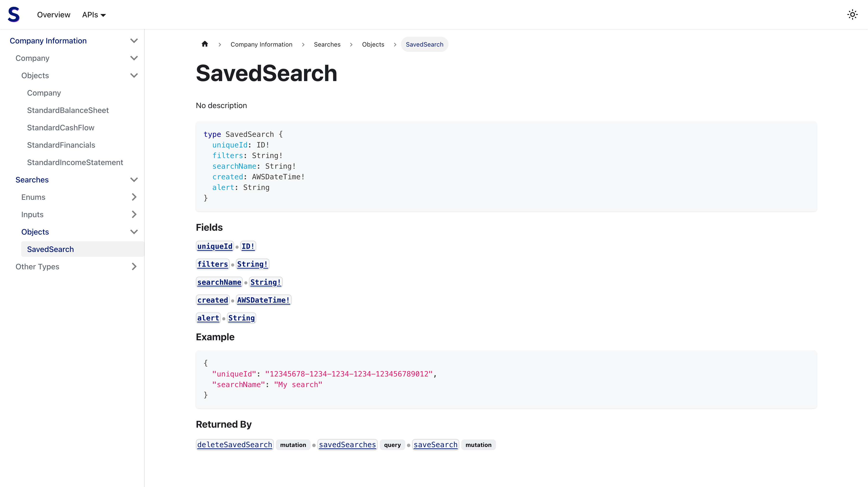Select StandardBalanceSheet in sidebar
Image resolution: width=868 pixels, height=487 pixels.
68,110
